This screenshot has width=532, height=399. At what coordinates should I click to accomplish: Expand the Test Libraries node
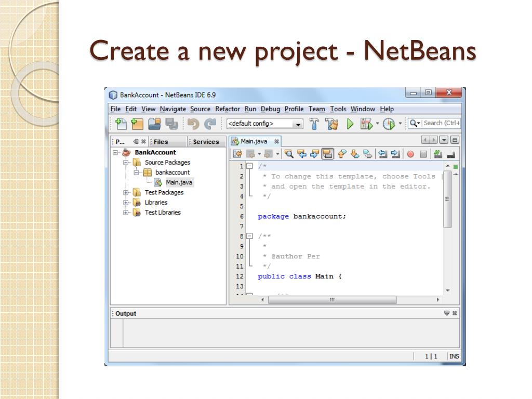point(126,212)
